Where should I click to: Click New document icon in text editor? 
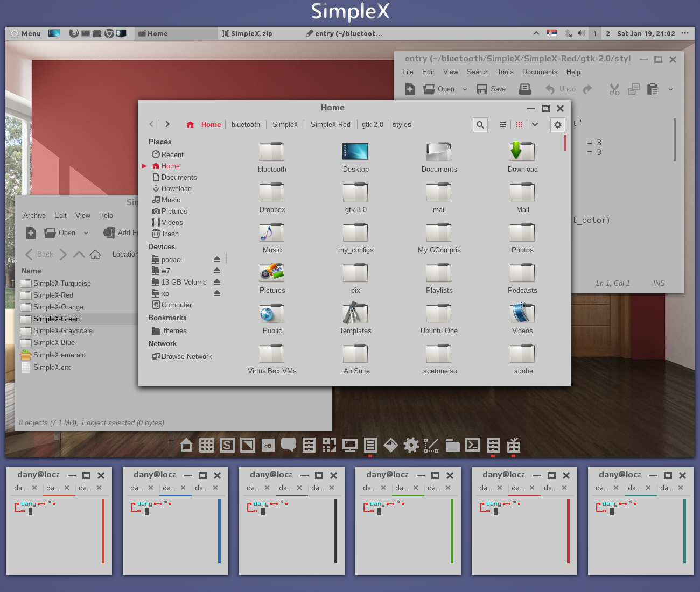tap(410, 89)
